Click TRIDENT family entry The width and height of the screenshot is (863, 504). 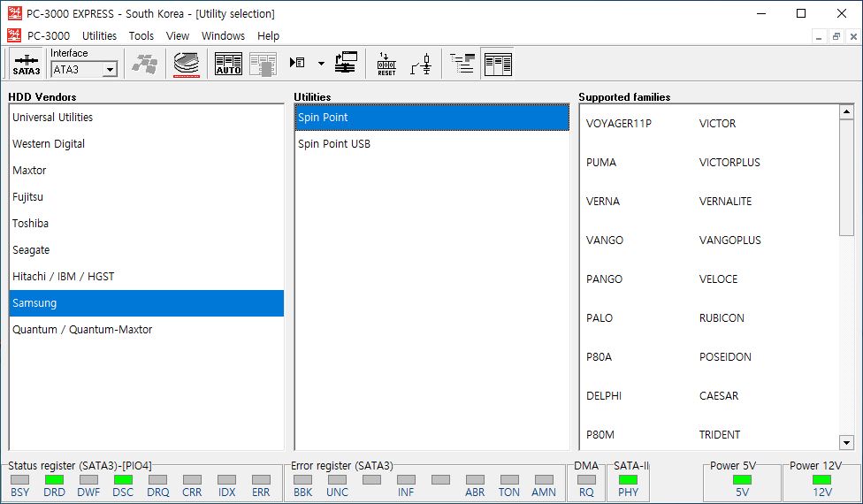(x=720, y=435)
